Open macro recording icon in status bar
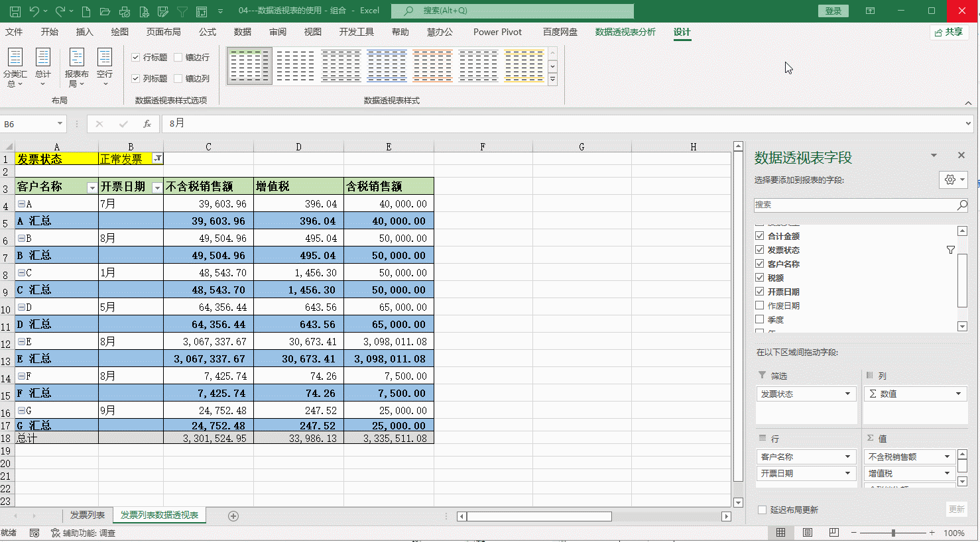This screenshot has height=542, width=980. tap(34, 533)
